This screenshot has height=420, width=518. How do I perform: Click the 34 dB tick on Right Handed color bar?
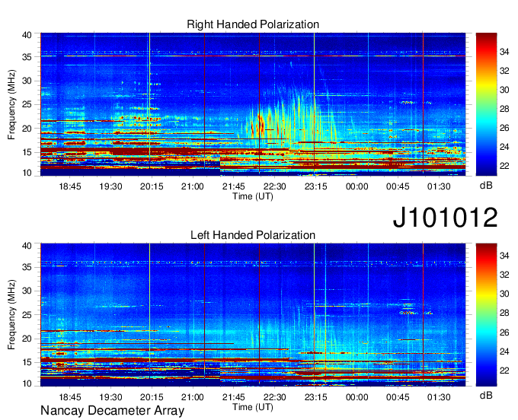point(504,52)
